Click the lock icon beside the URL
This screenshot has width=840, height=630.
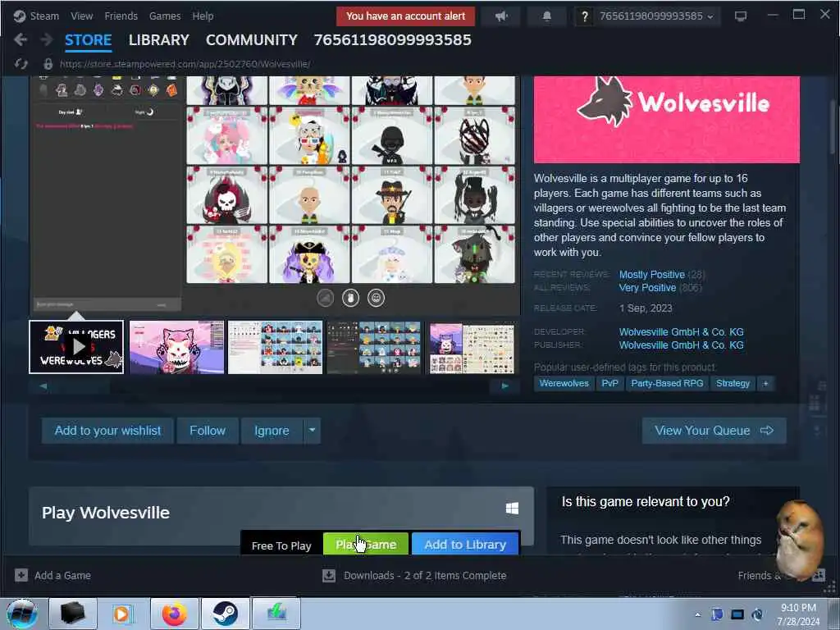coord(48,64)
